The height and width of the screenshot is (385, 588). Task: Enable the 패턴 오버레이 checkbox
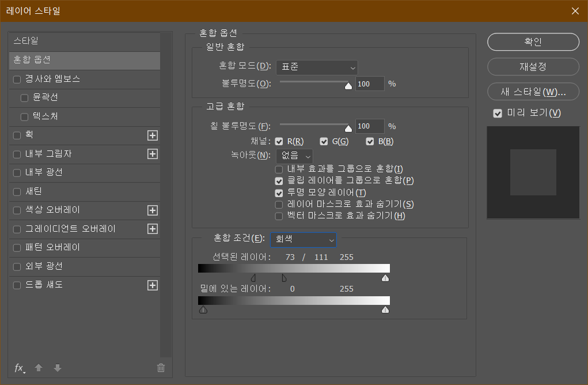click(17, 248)
